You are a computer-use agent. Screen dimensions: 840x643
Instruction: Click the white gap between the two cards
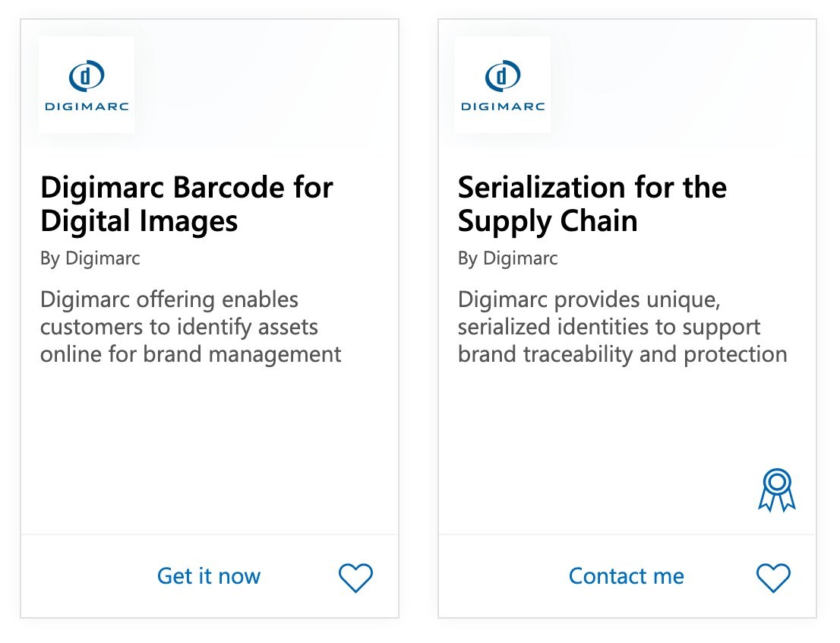click(x=418, y=319)
